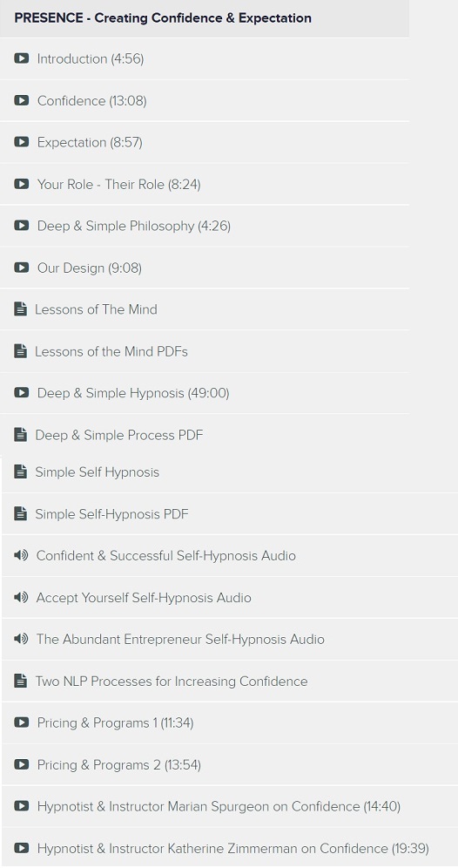Open the Expectation (8:57) lesson

[x=205, y=142]
